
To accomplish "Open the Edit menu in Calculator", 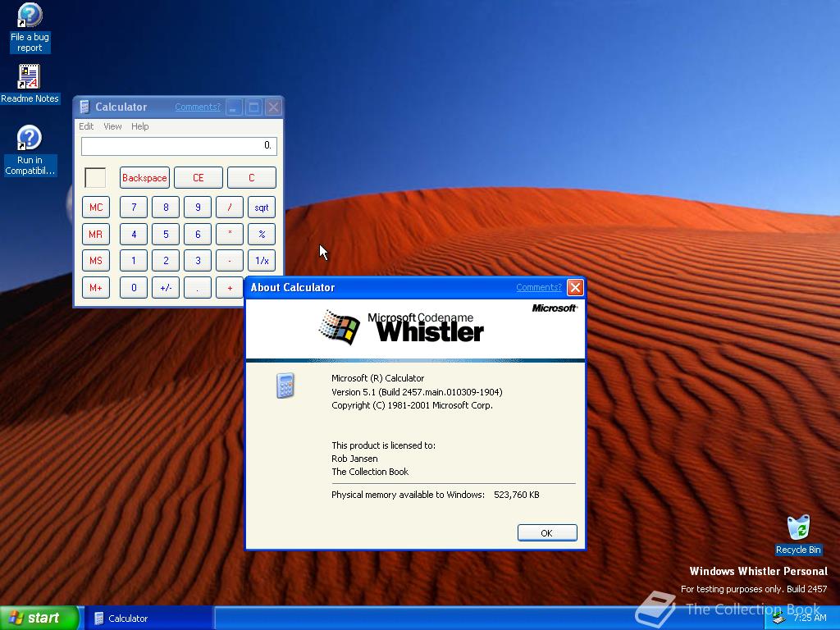I will tap(86, 126).
